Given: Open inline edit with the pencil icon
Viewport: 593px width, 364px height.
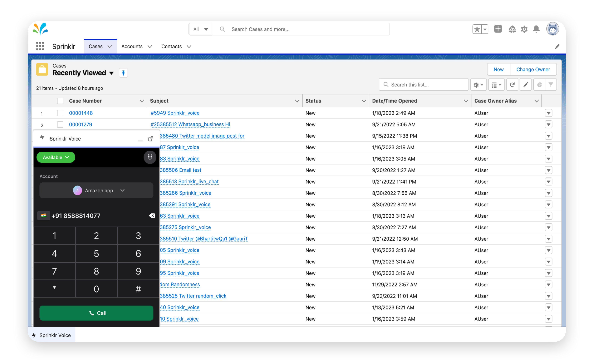Looking at the screenshot, I should click(x=526, y=85).
